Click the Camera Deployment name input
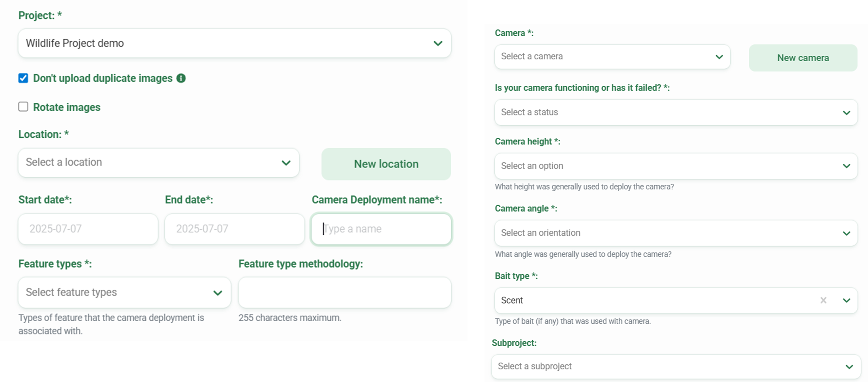The image size is (868, 382). pyautogui.click(x=382, y=229)
